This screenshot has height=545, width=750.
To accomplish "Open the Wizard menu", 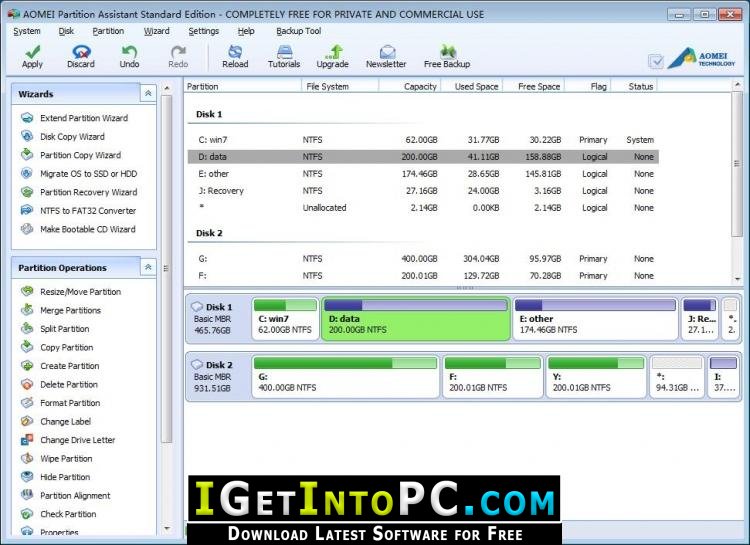I will pyautogui.click(x=156, y=31).
